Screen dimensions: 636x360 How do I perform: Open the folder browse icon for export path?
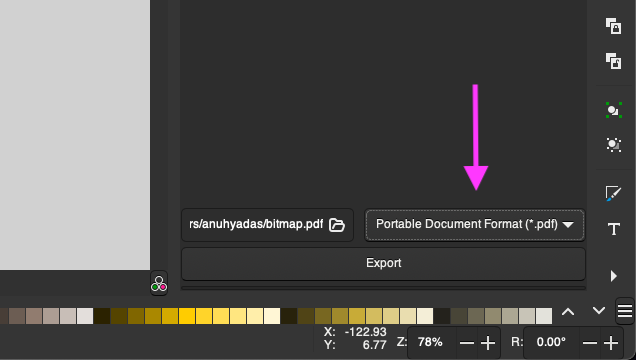[x=337, y=225]
